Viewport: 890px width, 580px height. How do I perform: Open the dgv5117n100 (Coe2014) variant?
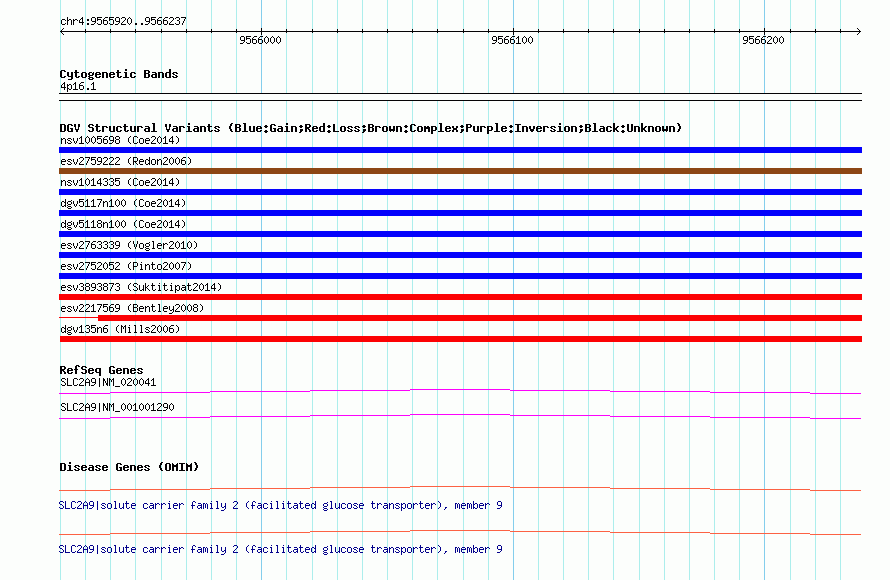123,203
